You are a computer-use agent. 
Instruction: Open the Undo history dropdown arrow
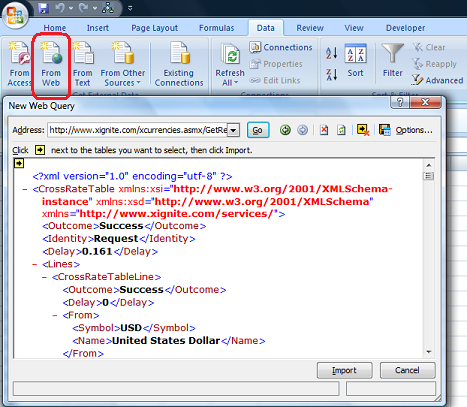(71, 8)
